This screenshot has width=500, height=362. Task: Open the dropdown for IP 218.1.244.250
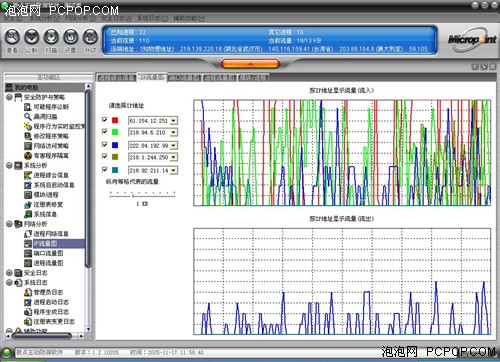174,157
